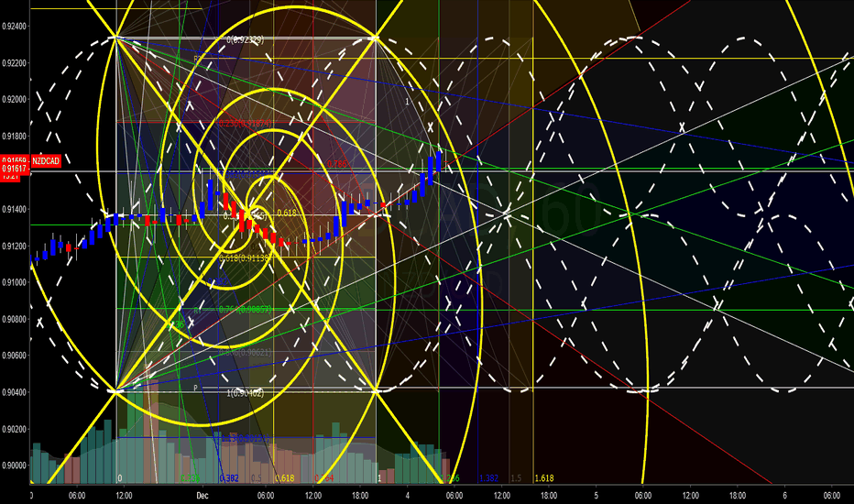Viewport: 854px width, 504px height.
Task: Click the green 0.764(0.90857) retracement label
Action: [x=245, y=309]
